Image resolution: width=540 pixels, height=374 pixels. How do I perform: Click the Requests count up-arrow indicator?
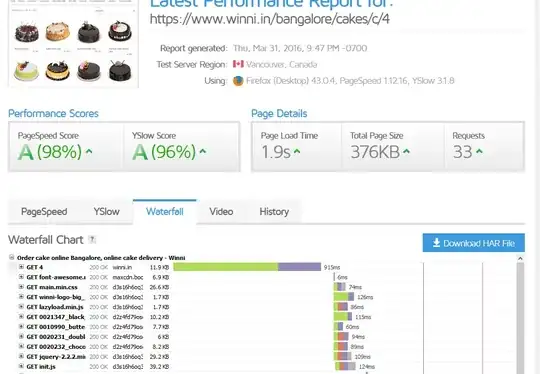[479, 151]
